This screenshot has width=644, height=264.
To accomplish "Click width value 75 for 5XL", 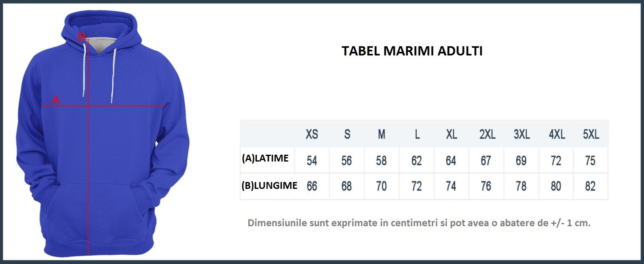I will coord(590,161).
